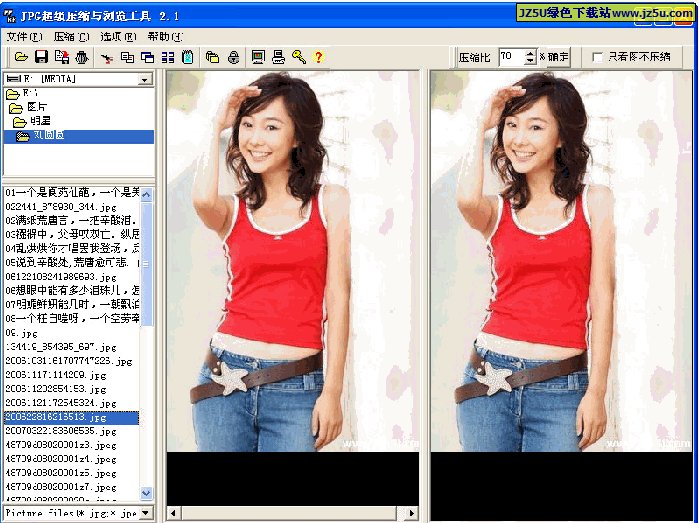This screenshot has height=523, width=699.
Task: Select the 明星 folder in the tree
Action: point(32,121)
